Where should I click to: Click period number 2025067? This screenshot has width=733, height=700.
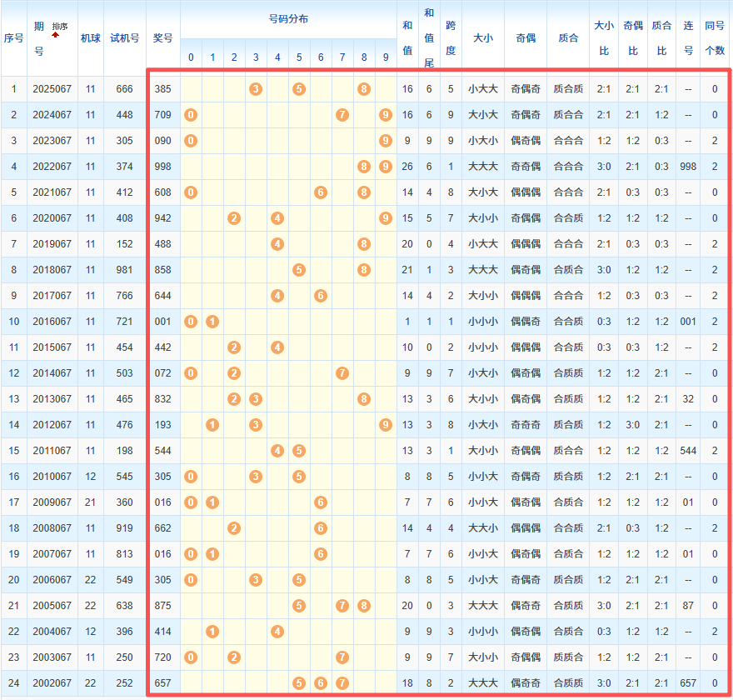52,89
